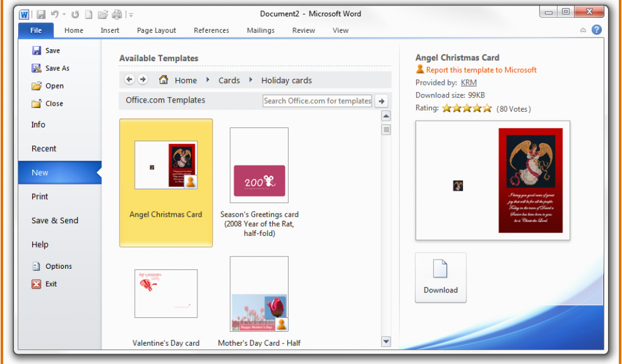The image size is (622, 364).
Task: Select Mother's Day Card thumbnail
Action: [x=259, y=294]
